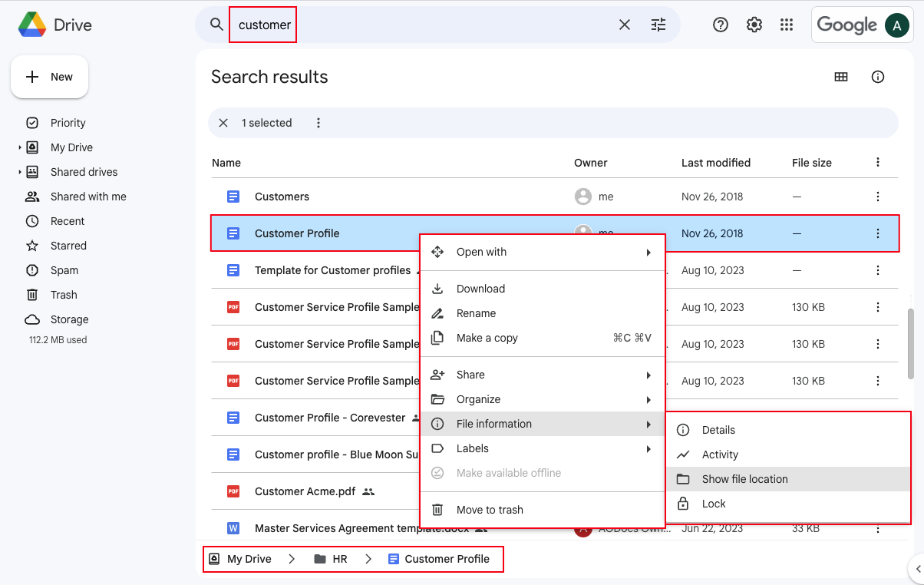The image size is (924, 585).
Task: Select Move to trash
Action: [x=490, y=510]
